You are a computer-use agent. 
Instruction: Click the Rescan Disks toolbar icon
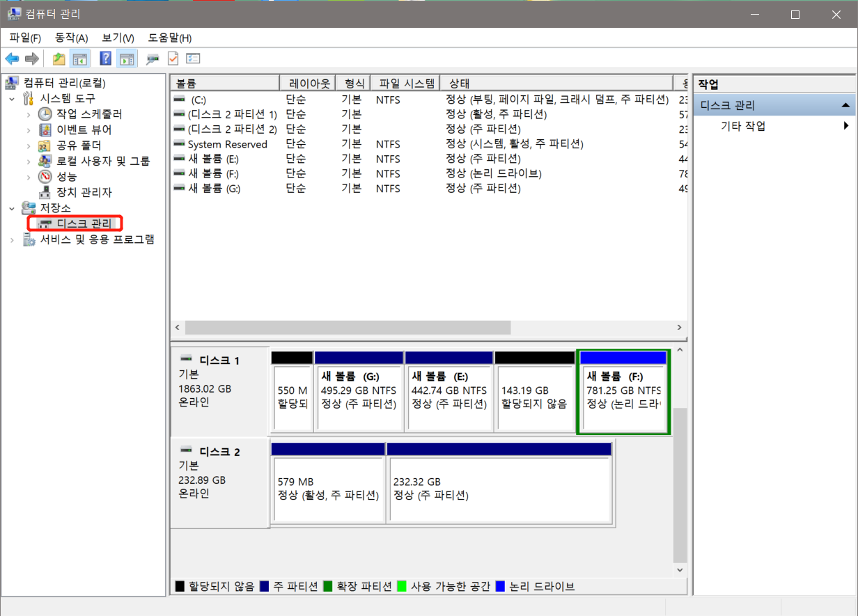pos(152,58)
